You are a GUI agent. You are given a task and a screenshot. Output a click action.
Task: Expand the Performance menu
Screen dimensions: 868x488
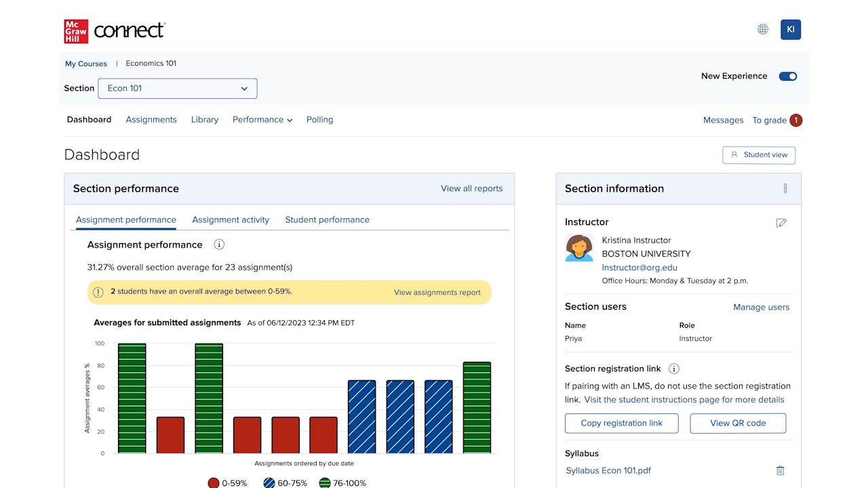(262, 119)
